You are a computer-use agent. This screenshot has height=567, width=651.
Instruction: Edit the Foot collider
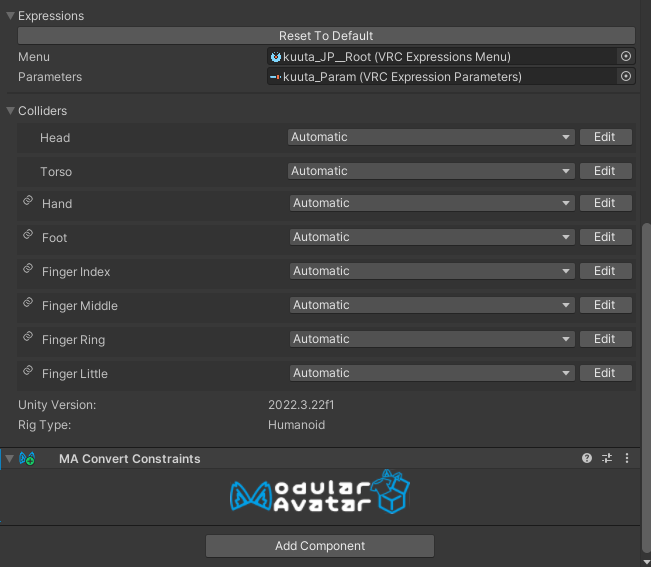tap(606, 237)
